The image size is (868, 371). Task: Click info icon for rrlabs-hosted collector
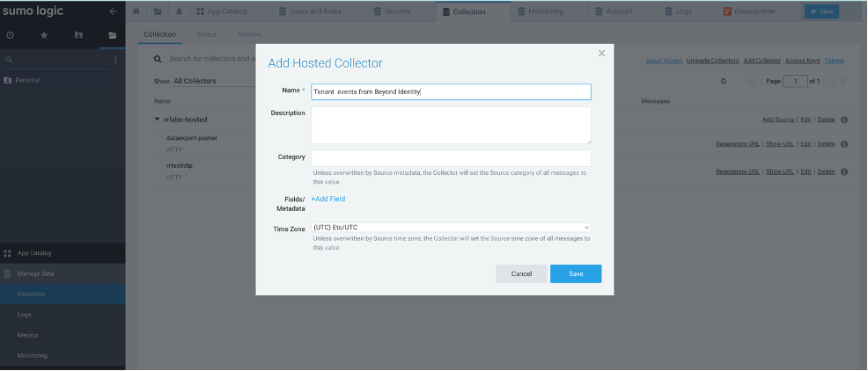[843, 120]
